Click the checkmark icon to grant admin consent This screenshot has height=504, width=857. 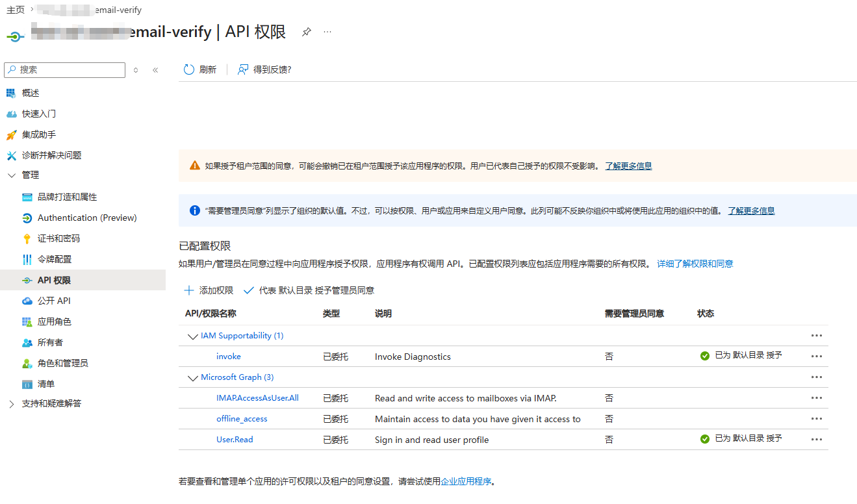click(x=248, y=290)
